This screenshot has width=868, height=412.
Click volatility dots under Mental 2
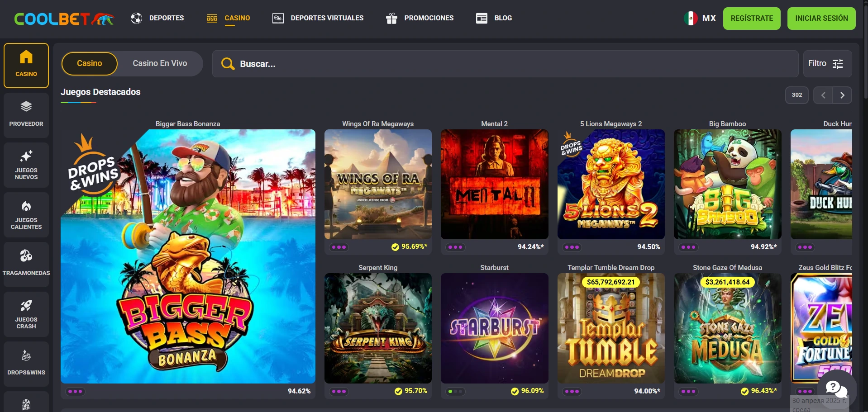click(455, 247)
